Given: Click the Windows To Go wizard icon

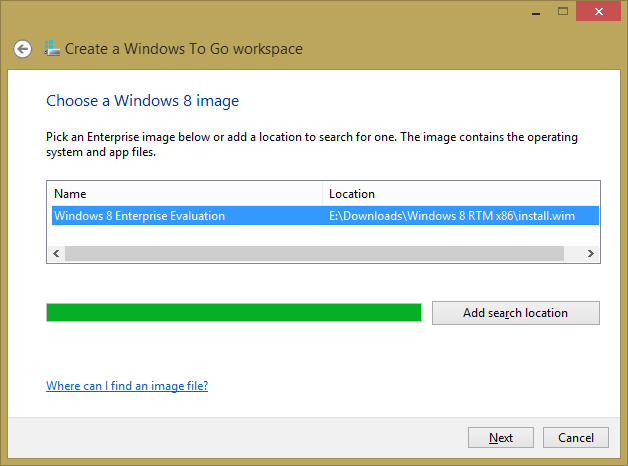Looking at the screenshot, I should pyautogui.click(x=52, y=48).
